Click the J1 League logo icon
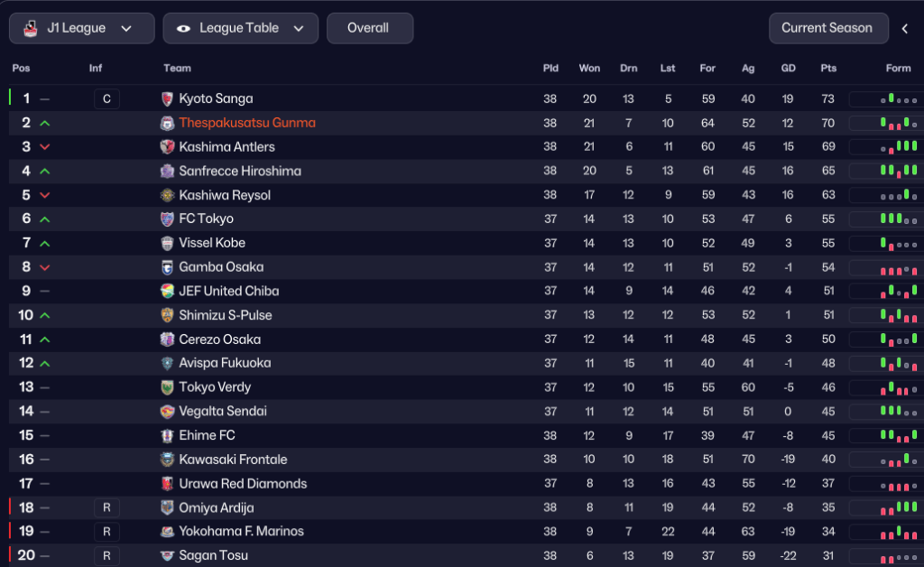The height and width of the screenshot is (567, 924). [30, 28]
